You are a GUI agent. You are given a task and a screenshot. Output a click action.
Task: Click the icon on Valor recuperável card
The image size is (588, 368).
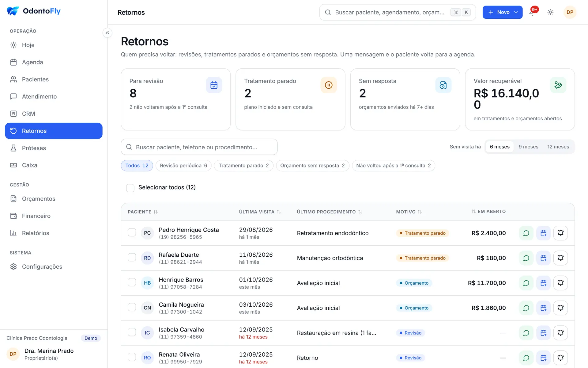[558, 85]
